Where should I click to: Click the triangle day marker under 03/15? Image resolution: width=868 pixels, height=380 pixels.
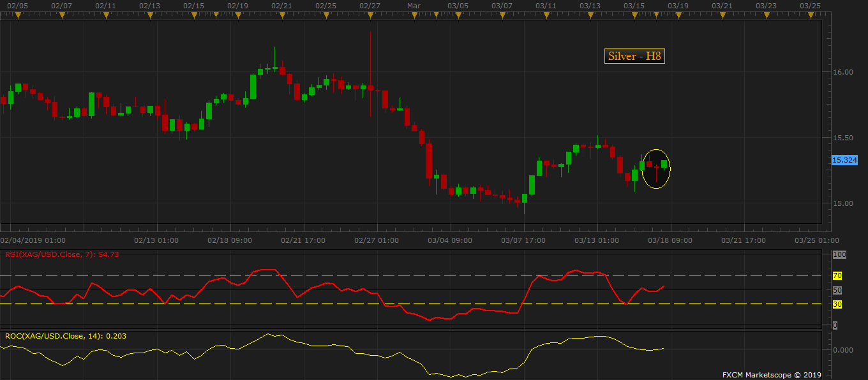click(x=634, y=16)
